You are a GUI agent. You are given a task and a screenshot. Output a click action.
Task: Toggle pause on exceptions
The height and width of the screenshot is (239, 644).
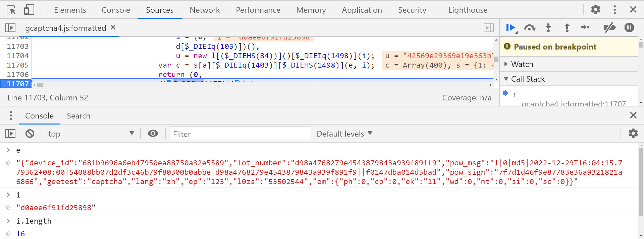coord(629,27)
